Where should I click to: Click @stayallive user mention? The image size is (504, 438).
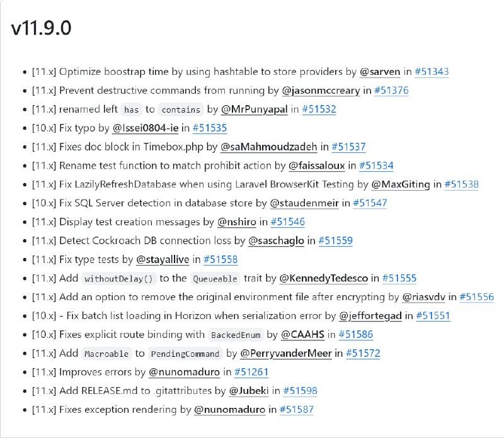point(163,259)
